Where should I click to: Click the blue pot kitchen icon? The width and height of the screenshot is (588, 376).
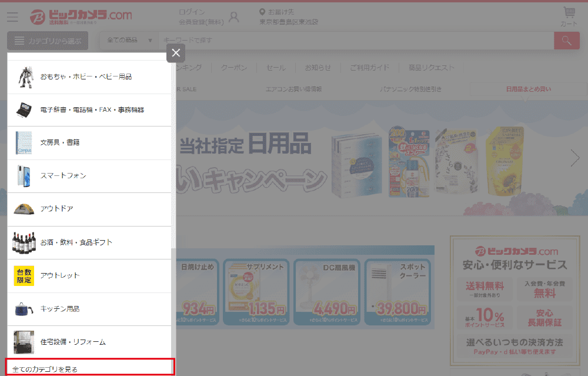click(24, 309)
